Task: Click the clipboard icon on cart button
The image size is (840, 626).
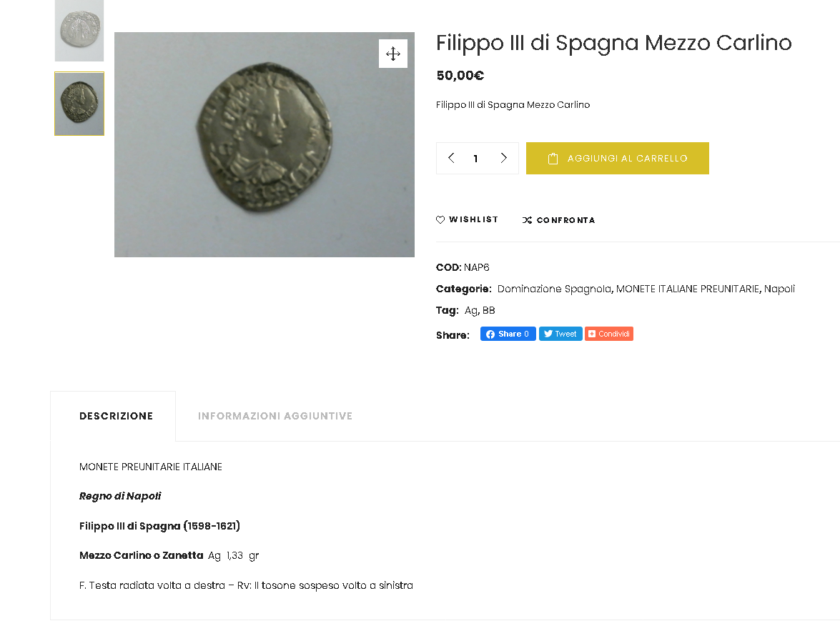Action: click(x=553, y=159)
